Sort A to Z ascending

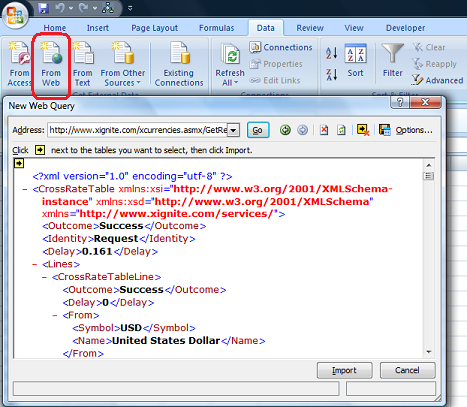point(332,53)
